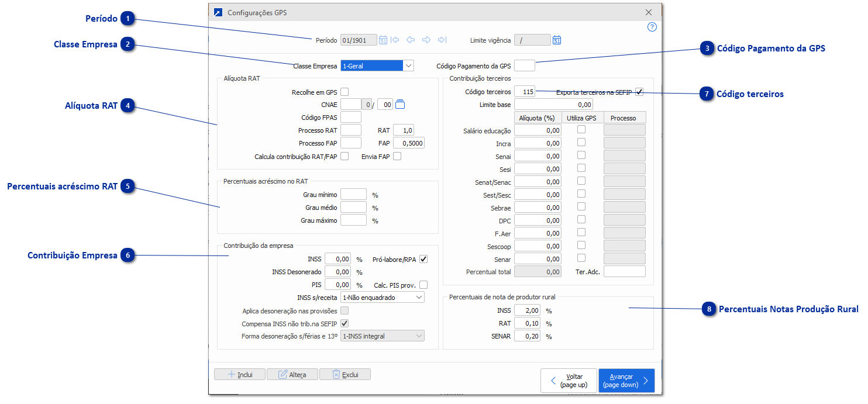Open Forma desoneração s/férias e 13º dropdown
Screen dimensions: 868x404
pos(418,336)
